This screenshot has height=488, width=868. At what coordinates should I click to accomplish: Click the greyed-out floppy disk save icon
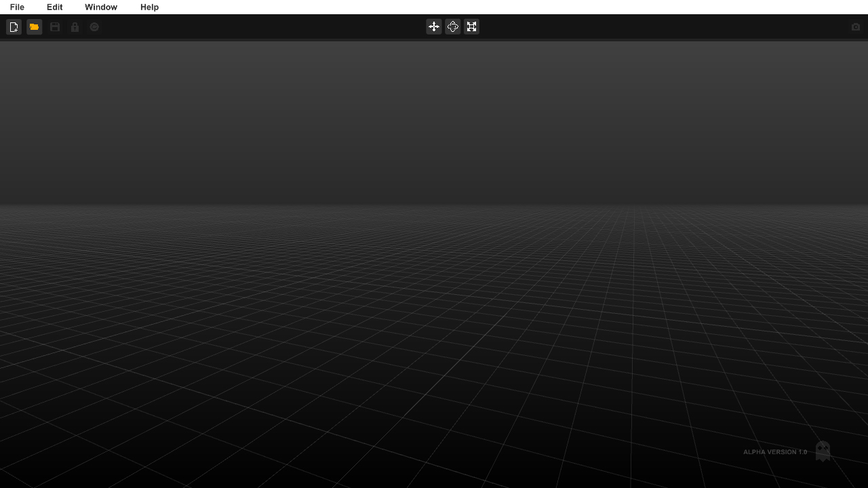(x=55, y=27)
